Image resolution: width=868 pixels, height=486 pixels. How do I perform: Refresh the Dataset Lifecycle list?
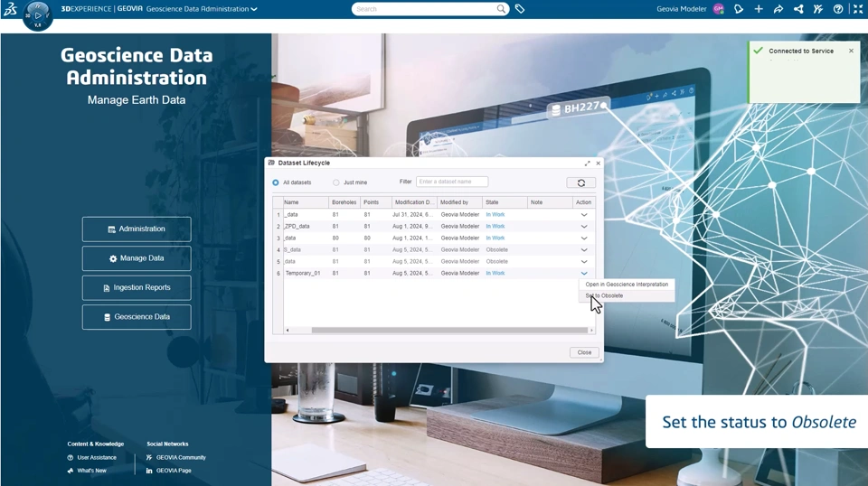tap(581, 182)
